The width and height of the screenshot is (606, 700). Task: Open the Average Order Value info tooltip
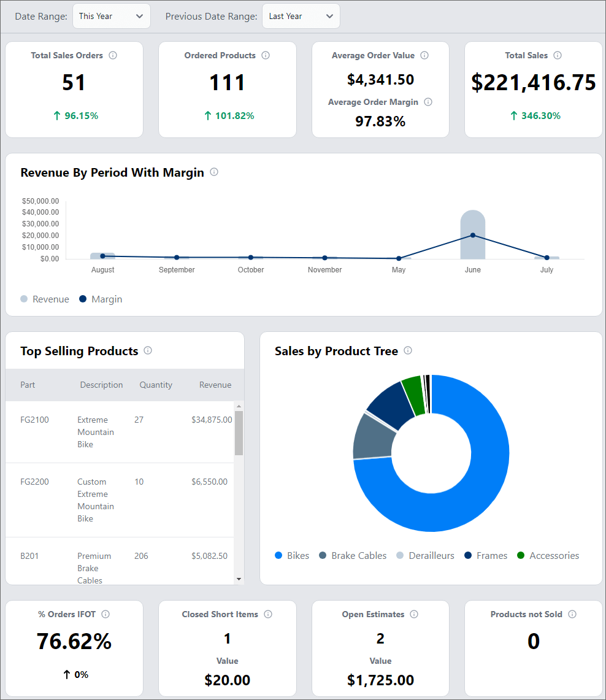pos(424,55)
